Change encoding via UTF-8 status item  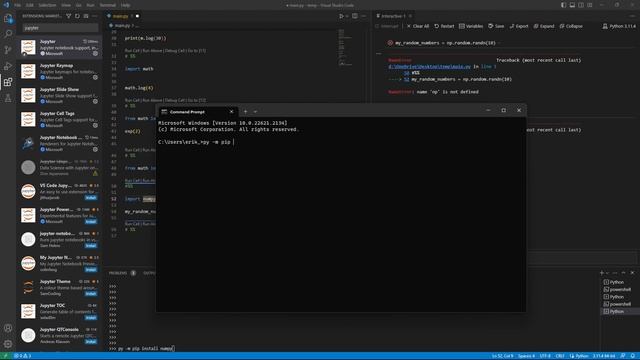click(545, 356)
